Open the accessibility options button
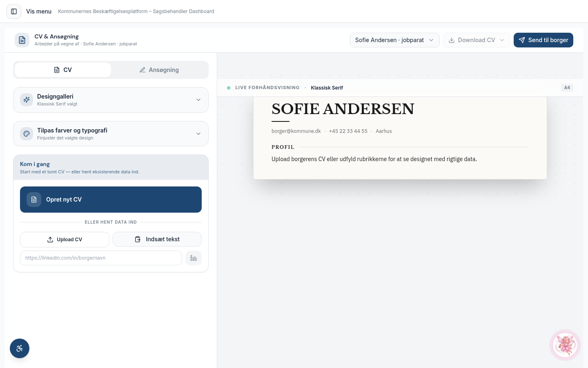Screen dimensions: 588x368 [20, 348]
